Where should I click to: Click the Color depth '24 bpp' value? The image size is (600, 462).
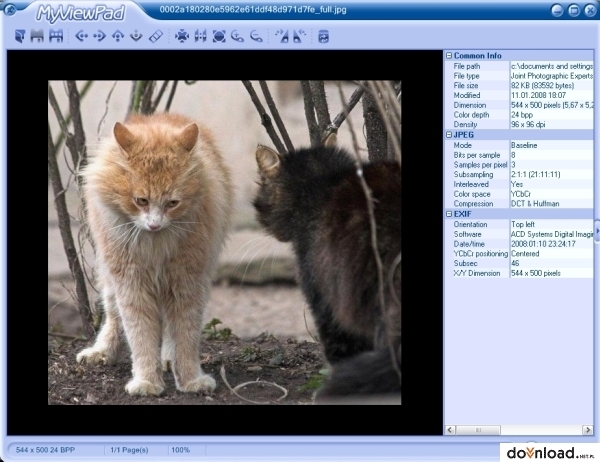[522, 115]
